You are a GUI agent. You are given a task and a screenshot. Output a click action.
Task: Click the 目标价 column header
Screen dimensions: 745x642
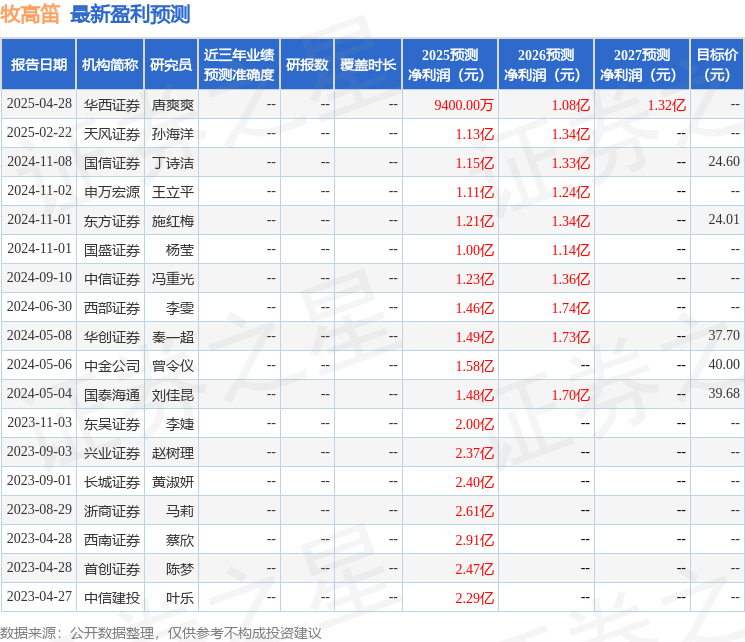pyautogui.click(x=716, y=65)
